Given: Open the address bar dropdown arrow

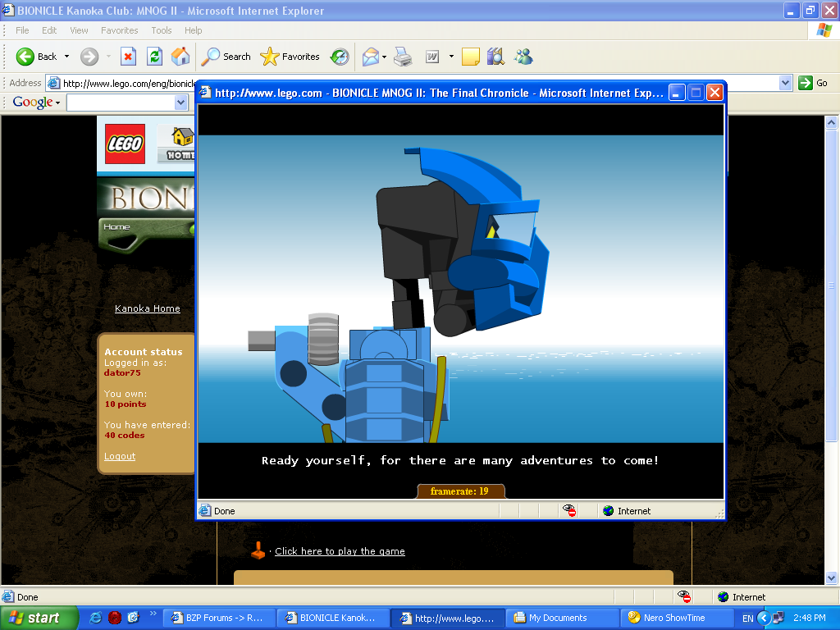Looking at the screenshot, I should point(785,83).
